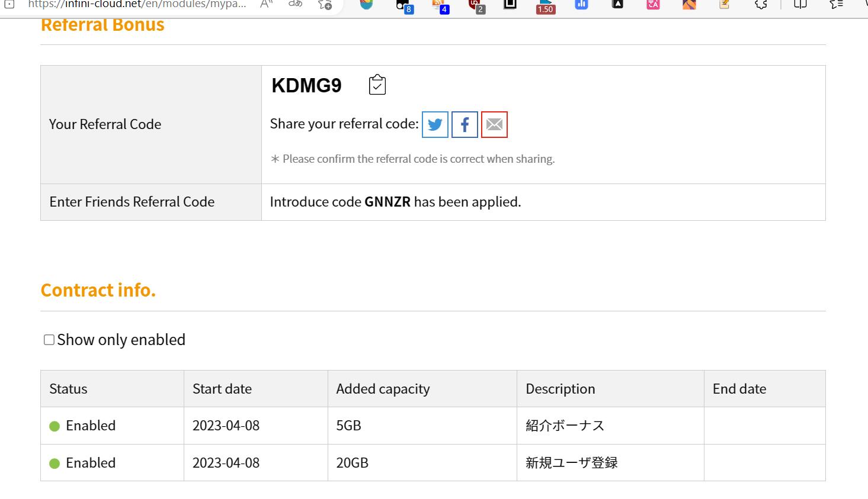Click the Added capacity column header

point(383,389)
